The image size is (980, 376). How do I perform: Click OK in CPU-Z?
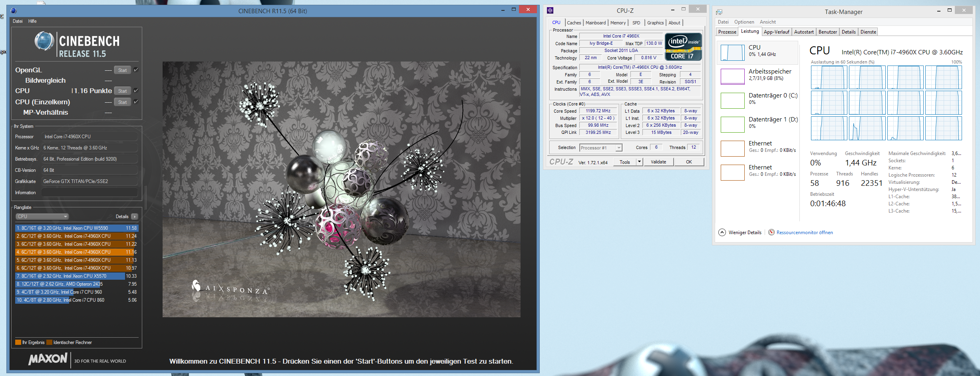689,162
